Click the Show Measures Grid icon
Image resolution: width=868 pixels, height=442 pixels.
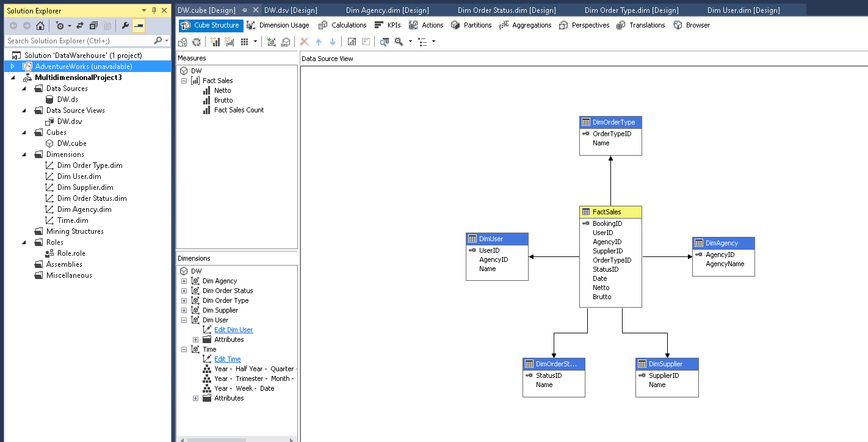pyautogui.click(x=245, y=42)
